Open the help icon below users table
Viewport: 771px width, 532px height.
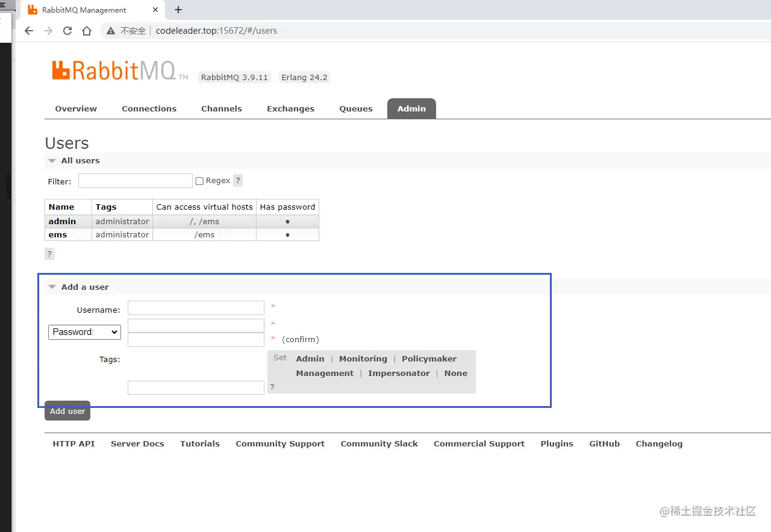(49, 254)
